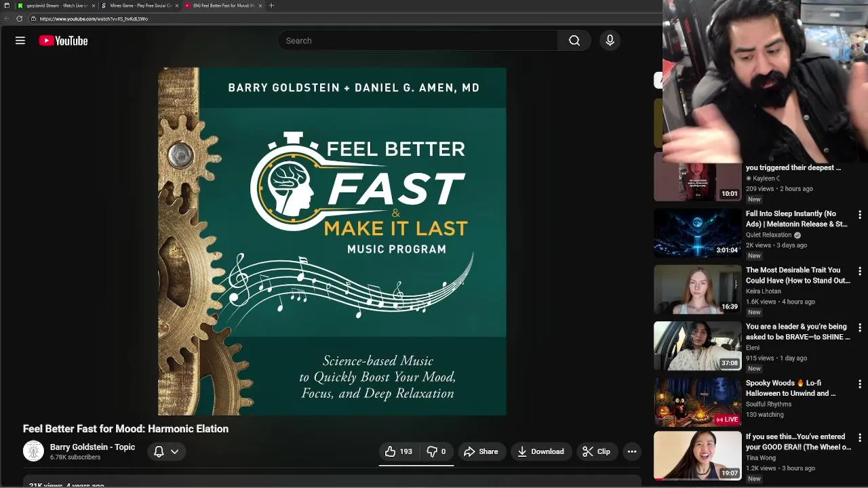
Task: Click the magnifier search button
Action: [x=574, y=41]
